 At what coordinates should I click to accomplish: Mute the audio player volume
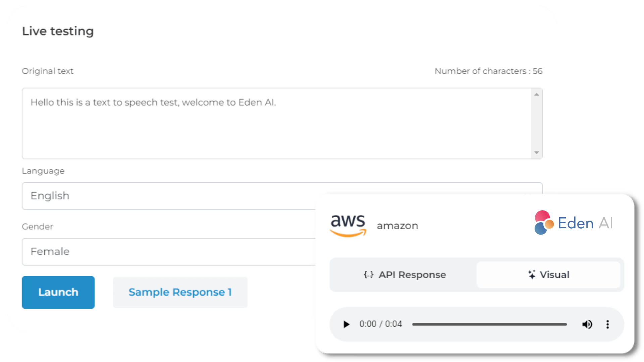pyautogui.click(x=587, y=324)
